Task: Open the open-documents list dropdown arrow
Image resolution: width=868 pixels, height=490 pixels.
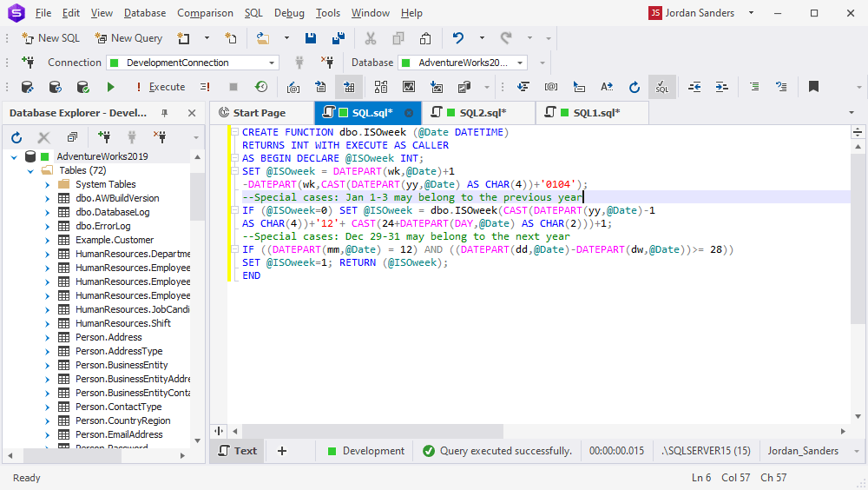Action: [852, 113]
